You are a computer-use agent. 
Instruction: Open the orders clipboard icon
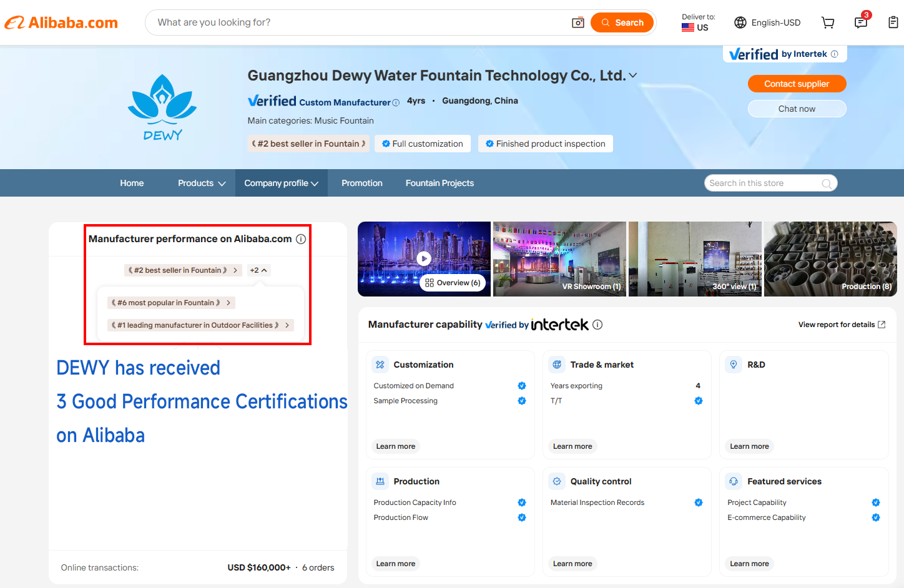(893, 22)
